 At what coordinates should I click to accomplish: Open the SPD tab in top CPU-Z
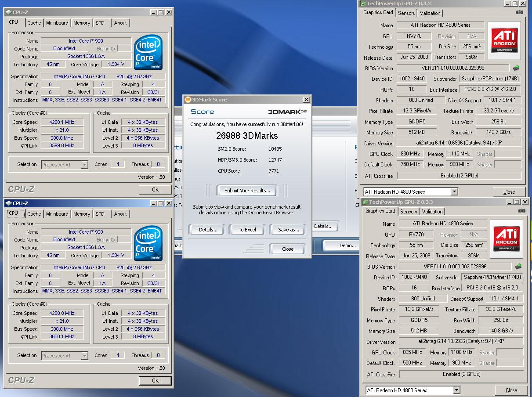pyautogui.click(x=100, y=23)
